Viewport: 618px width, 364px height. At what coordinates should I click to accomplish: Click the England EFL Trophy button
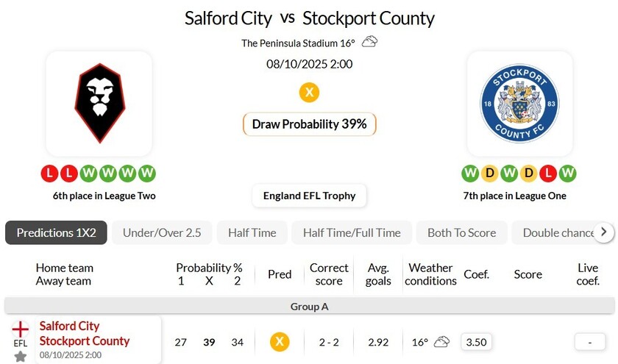pyautogui.click(x=309, y=196)
